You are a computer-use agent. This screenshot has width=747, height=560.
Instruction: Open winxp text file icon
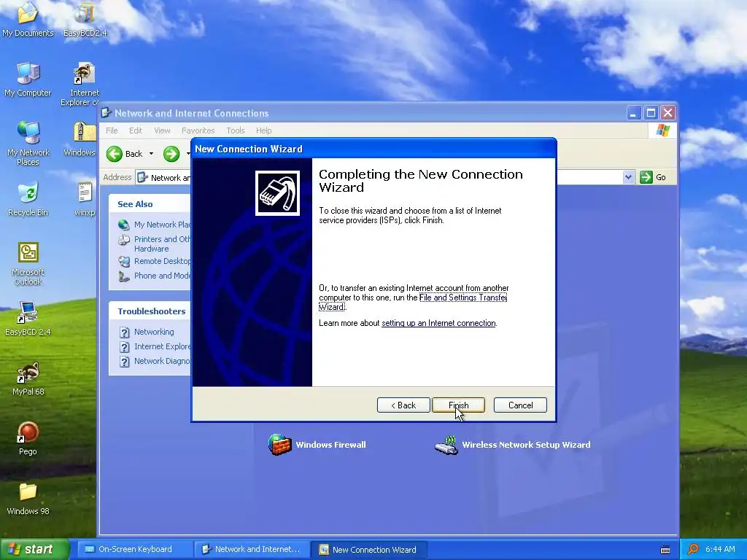[85, 198]
